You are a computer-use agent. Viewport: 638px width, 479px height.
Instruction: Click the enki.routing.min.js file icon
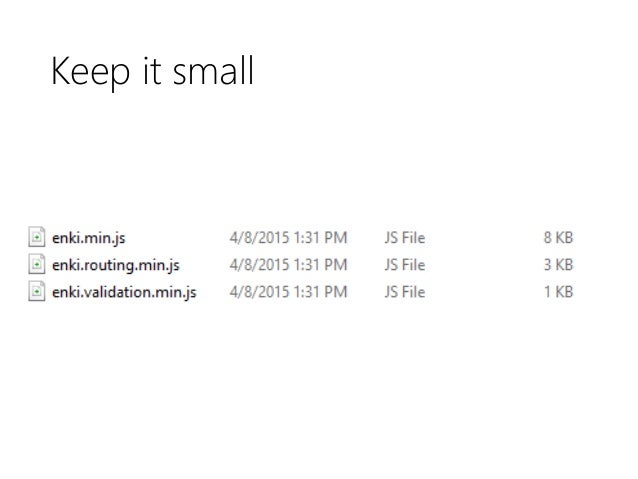(36, 265)
